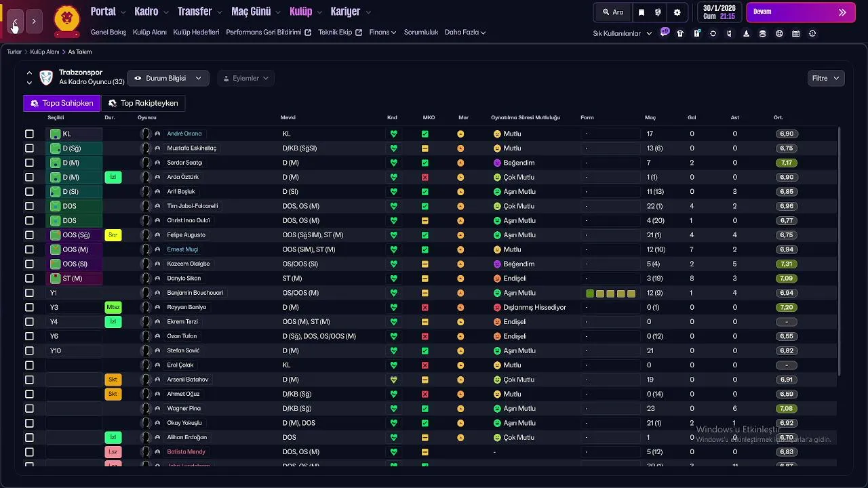Image resolution: width=868 pixels, height=488 pixels.
Task: Open the settings gear icon
Action: 677,12
